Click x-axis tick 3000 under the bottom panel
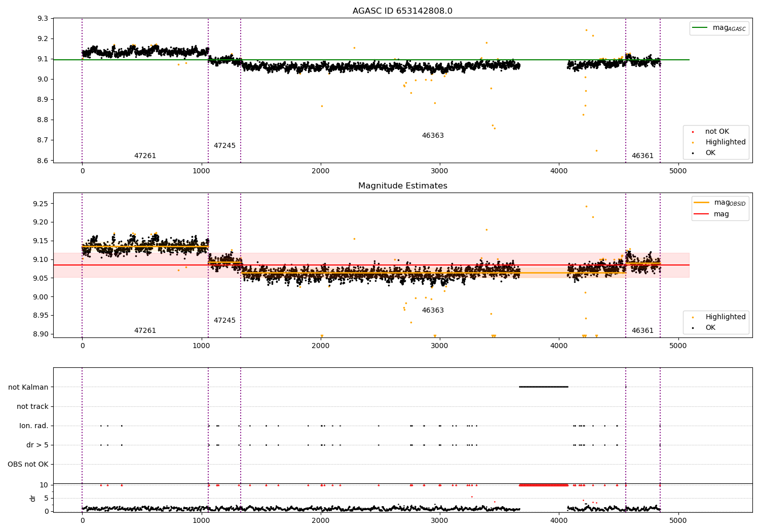760x532 pixels. (x=439, y=520)
